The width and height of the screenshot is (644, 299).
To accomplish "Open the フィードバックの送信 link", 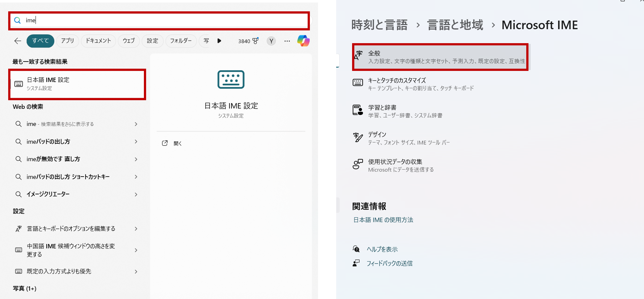I will tap(389, 263).
